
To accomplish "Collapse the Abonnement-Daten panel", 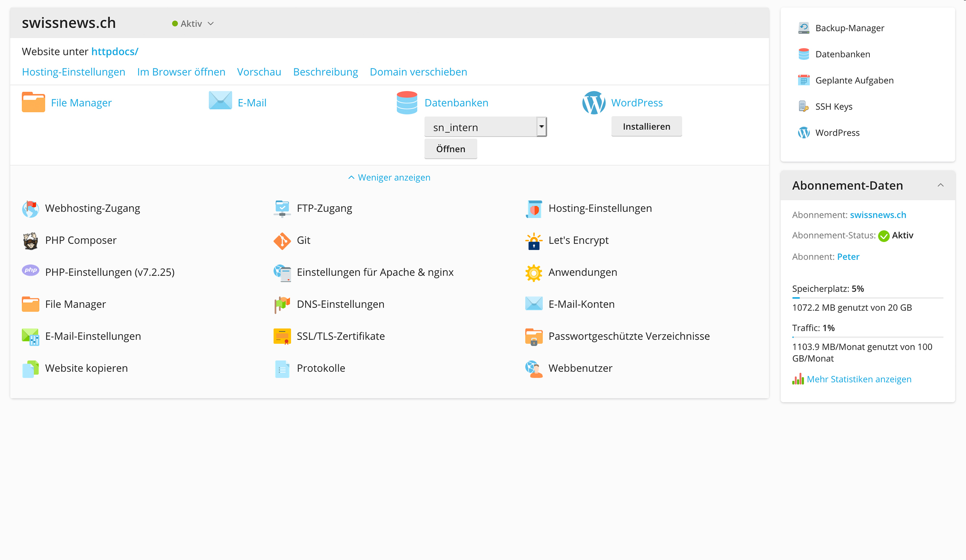I will tap(940, 185).
